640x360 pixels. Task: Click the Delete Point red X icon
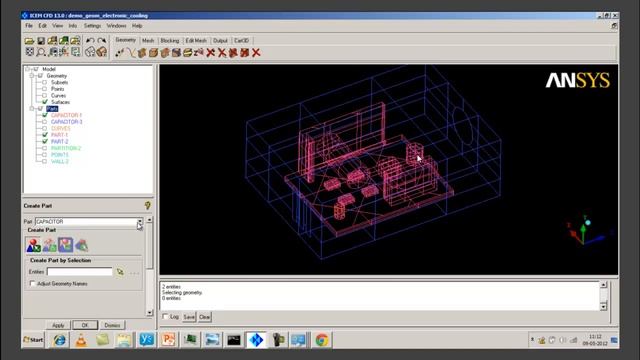211,53
